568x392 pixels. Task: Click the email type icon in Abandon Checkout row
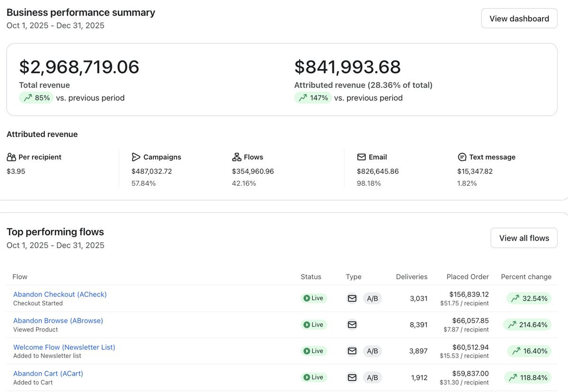pyautogui.click(x=352, y=298)
